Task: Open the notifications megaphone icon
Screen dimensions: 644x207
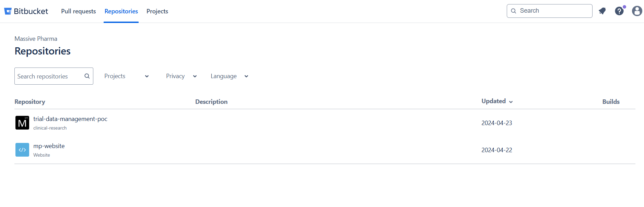Action: (602, 11)
